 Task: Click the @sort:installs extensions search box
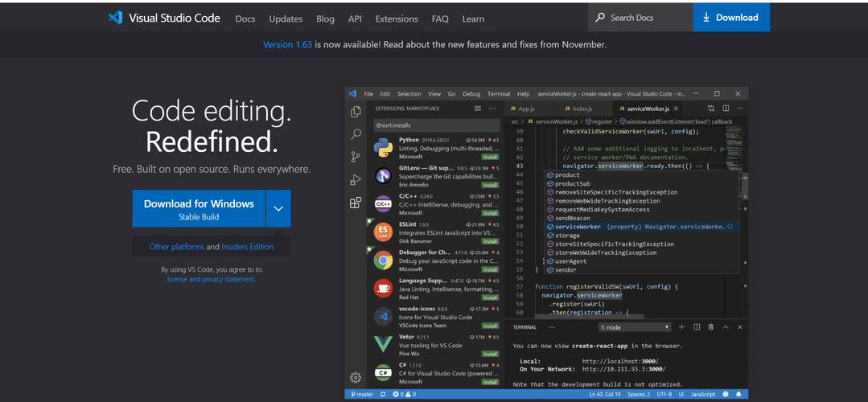point(436,125)
